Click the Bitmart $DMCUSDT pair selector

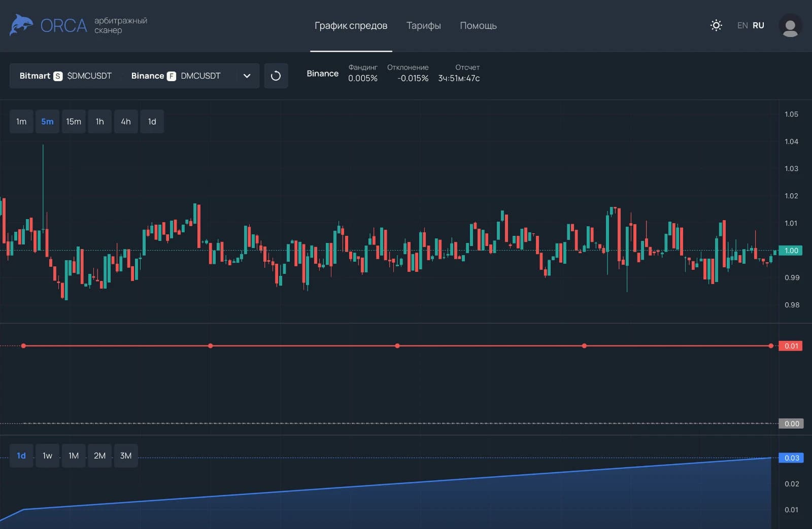65,76
